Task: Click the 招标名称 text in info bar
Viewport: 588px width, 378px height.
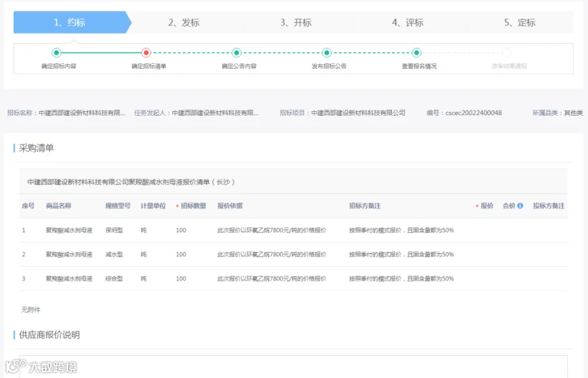Action: tap(67, 113)
